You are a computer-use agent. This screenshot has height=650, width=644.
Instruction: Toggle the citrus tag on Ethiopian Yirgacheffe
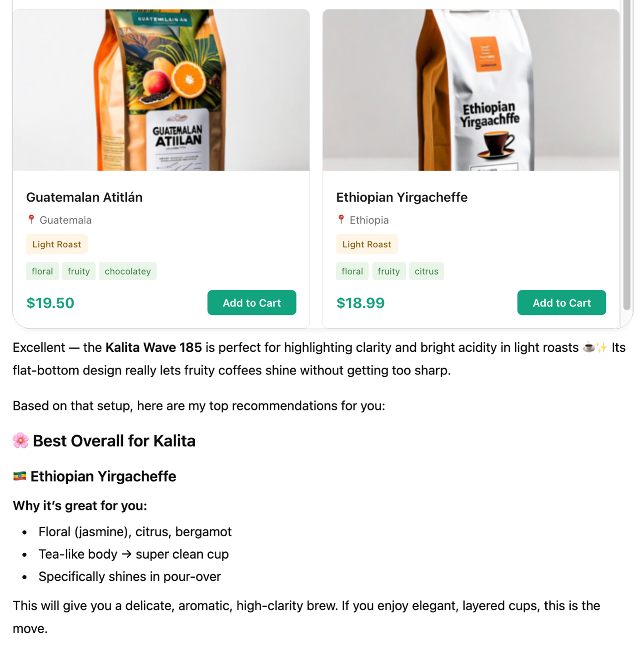[426, 271]
